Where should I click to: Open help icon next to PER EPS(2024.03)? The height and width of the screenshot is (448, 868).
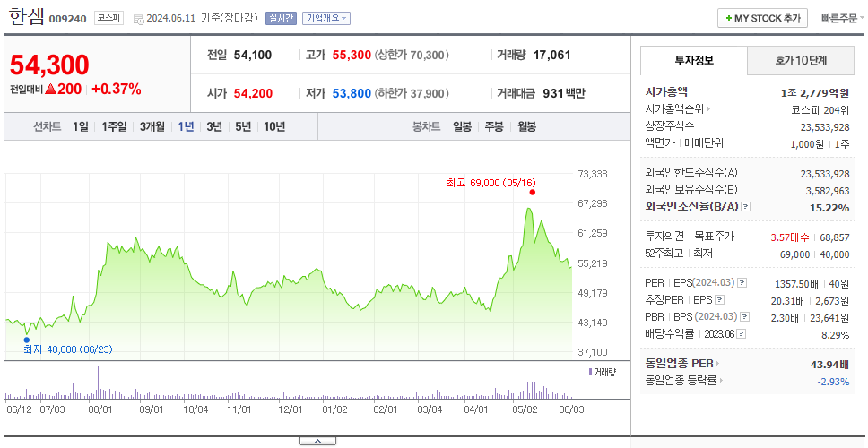click(x=742, y=283)
